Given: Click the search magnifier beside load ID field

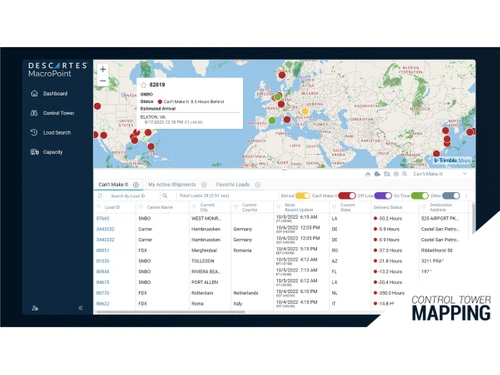Looking at the screenshot, I should (x=165, y=196).
